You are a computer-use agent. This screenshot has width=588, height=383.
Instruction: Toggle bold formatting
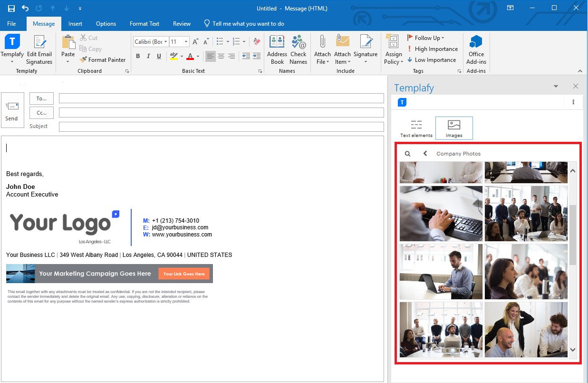[x=138, y=56]
